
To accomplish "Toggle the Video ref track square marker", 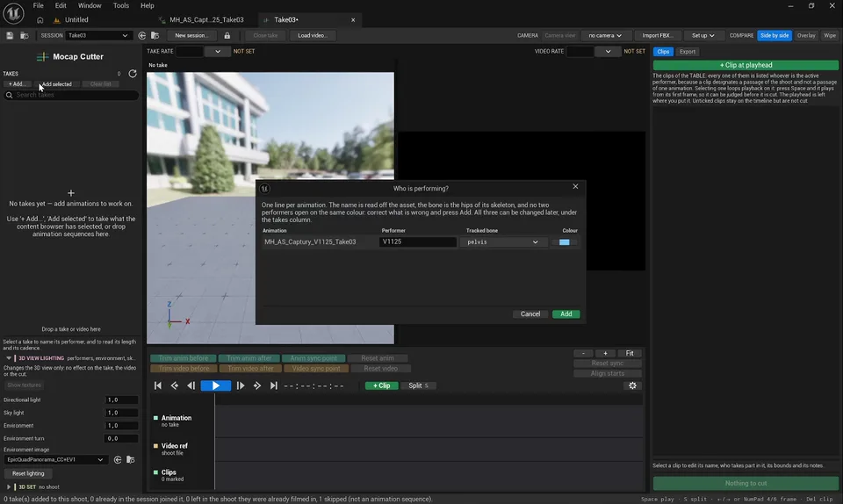I will click(156, 446).
